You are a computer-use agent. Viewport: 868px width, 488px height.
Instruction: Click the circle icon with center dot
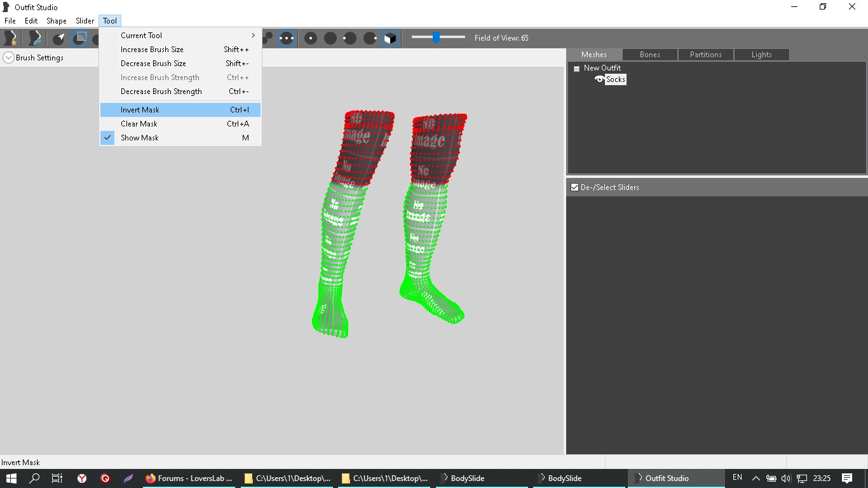tap(311, 38)
